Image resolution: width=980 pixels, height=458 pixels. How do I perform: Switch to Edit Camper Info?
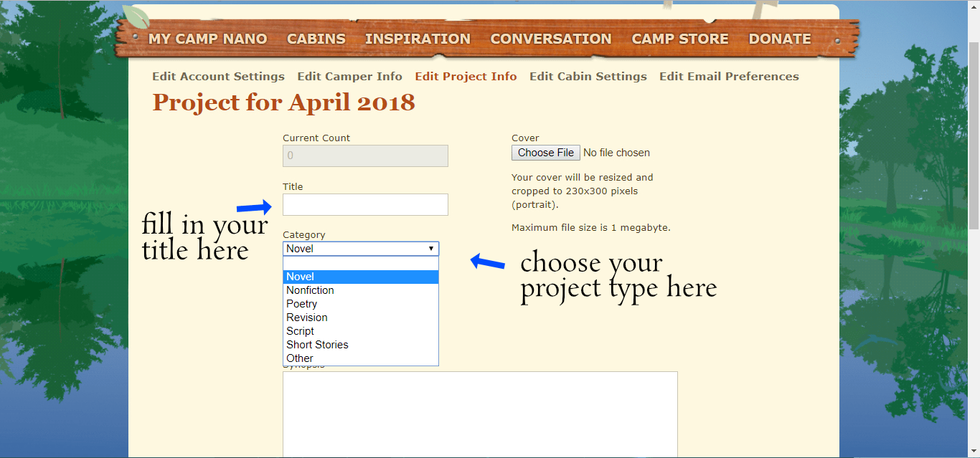coord(350,76)
